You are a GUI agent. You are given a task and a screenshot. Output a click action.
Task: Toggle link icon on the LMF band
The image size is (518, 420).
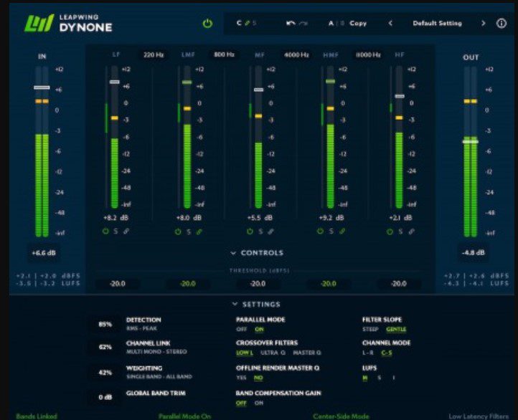pyautogui.click(x=199, y=232)
